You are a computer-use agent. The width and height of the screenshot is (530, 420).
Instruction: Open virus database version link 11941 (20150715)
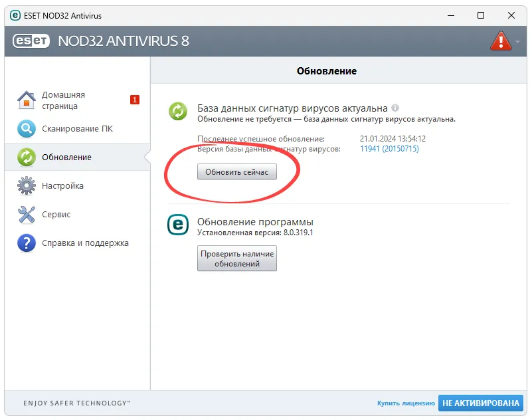[389, 149]
